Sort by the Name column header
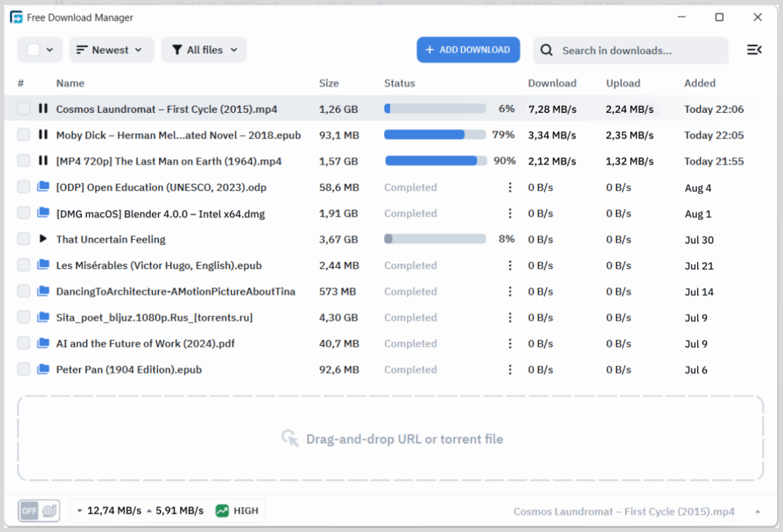 tap(70, 83)
